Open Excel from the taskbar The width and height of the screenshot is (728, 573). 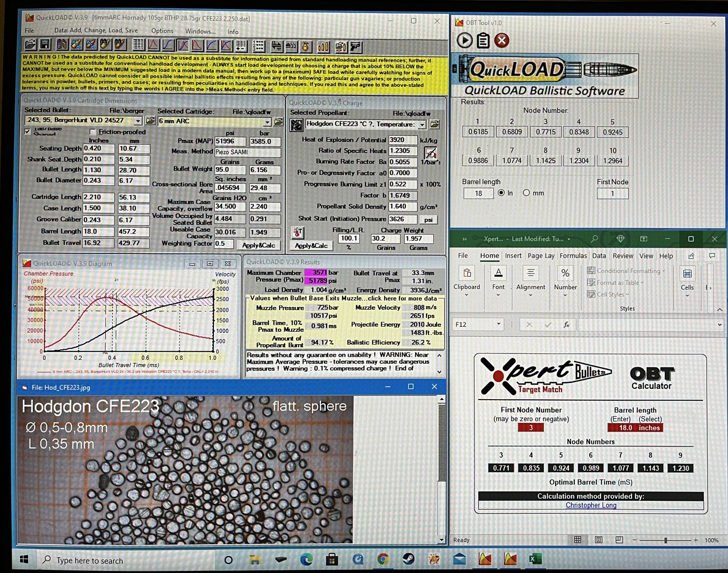tap(535, 559)
